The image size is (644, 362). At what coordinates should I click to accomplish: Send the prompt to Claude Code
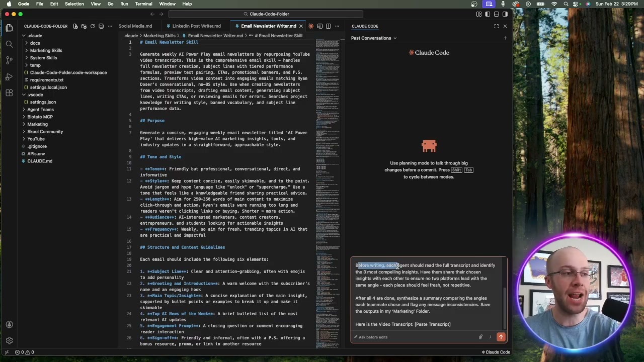pyautogui.click(x=501, y=337)
